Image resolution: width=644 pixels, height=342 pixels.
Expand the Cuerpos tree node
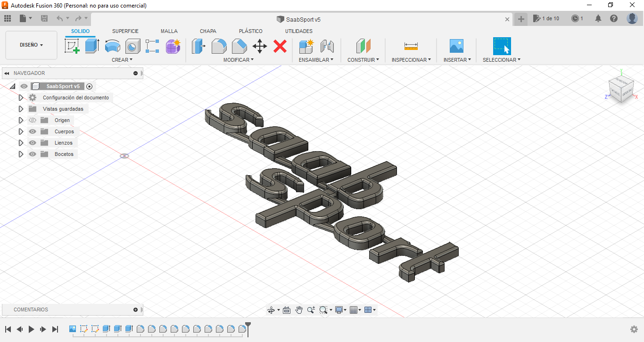[21, 131]
